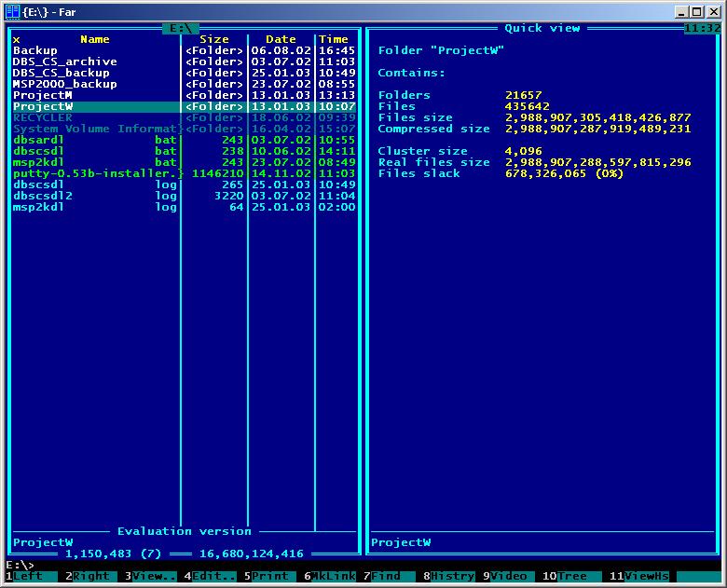Click the Folder "ProjectW" heading

(441, 50)
